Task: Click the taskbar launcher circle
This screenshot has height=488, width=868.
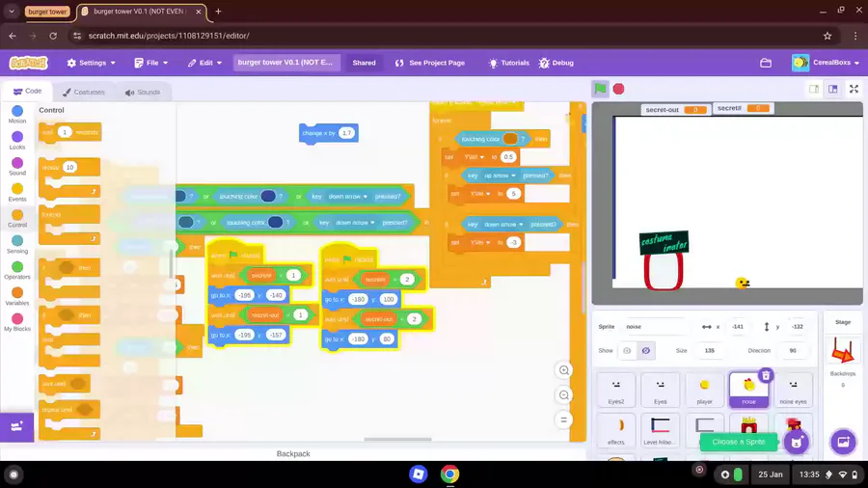Action: click(x=14, y=474)
